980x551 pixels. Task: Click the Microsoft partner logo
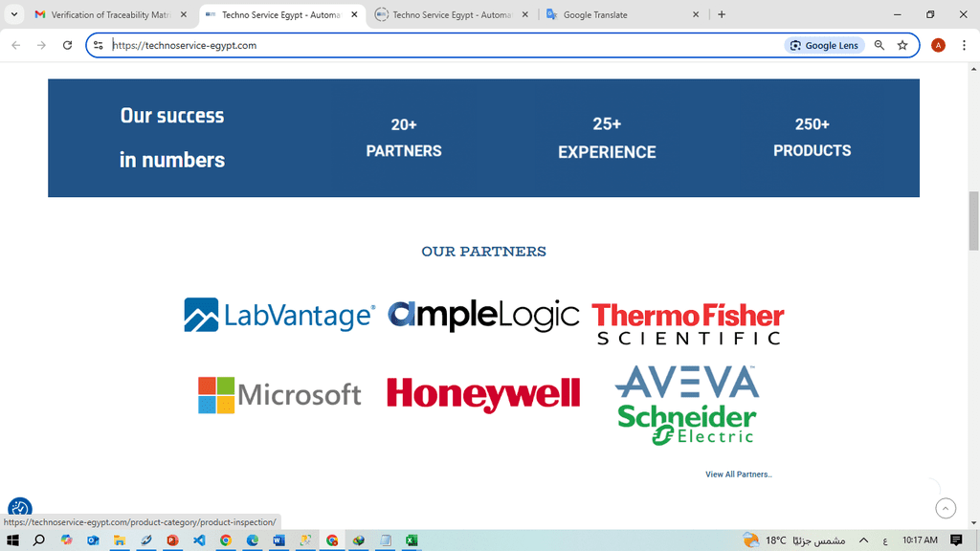click(279, 395)
